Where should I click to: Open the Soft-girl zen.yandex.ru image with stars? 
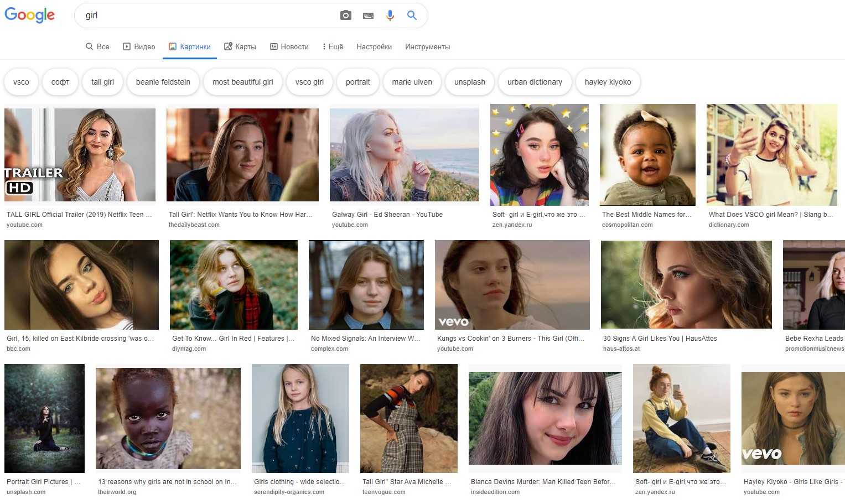(x=540, y=155)
